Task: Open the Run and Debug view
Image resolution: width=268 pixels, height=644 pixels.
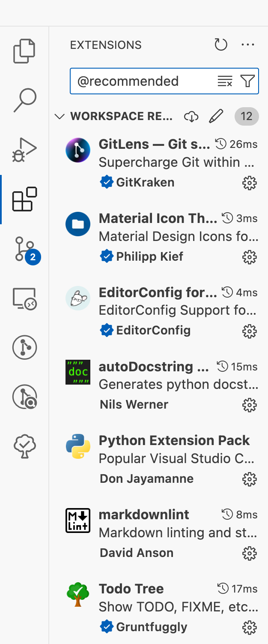Action: (24, 150)
